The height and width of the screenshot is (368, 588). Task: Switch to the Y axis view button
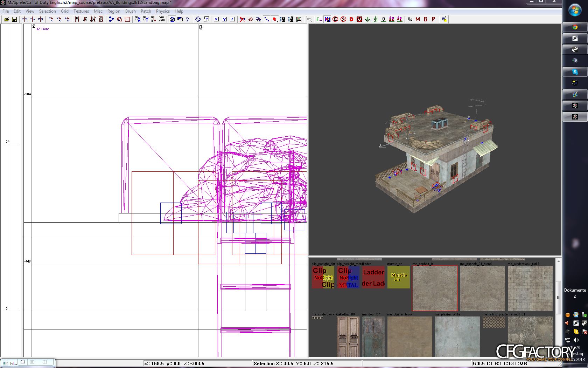point(224,19)
